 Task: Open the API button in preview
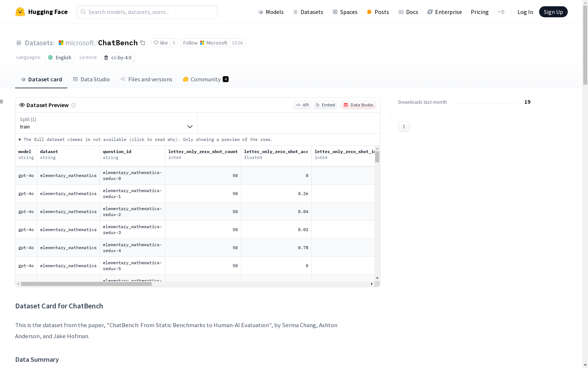pyautogui.click(x=302, y=105)
